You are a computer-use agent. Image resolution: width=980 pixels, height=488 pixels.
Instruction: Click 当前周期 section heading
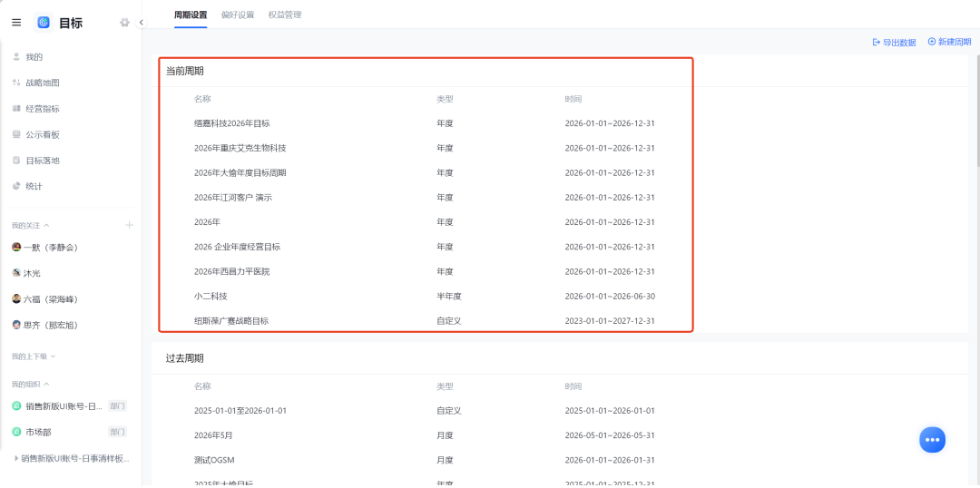184,72
